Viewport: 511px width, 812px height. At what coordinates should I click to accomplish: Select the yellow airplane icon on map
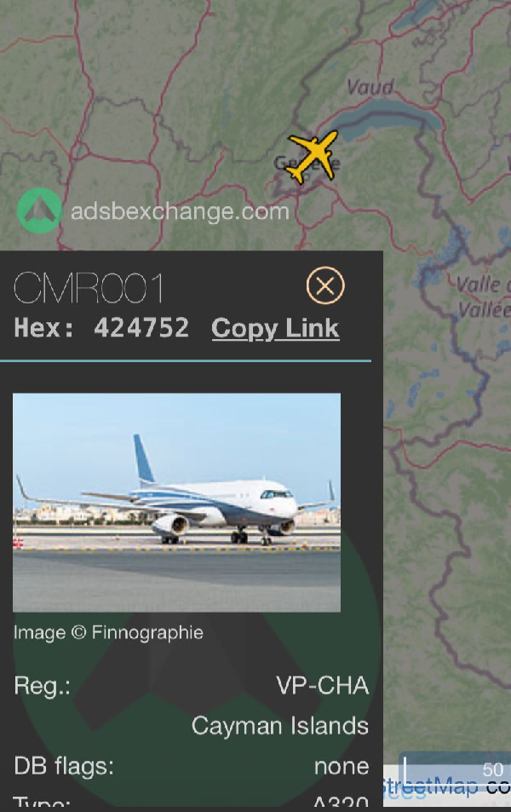[313, 157]
